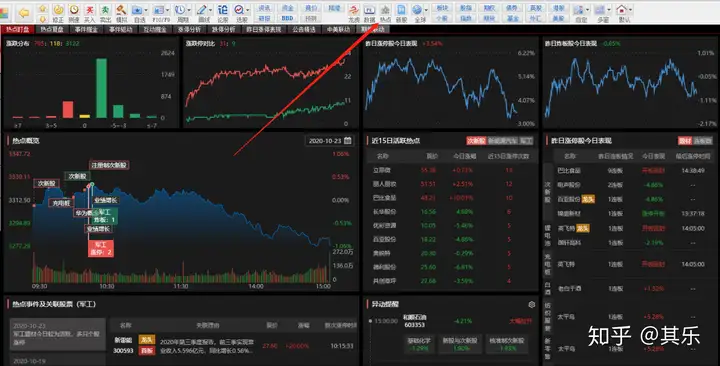The height and width of the screenshot is (366, 720).
Task: Click the 研报 toolbar button
Action: click(x=264, y=19)
